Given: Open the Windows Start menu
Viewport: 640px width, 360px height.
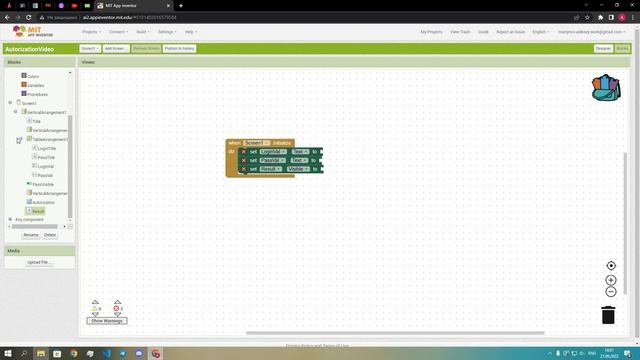Looking at the screenshot, I should tap(8, 353).
